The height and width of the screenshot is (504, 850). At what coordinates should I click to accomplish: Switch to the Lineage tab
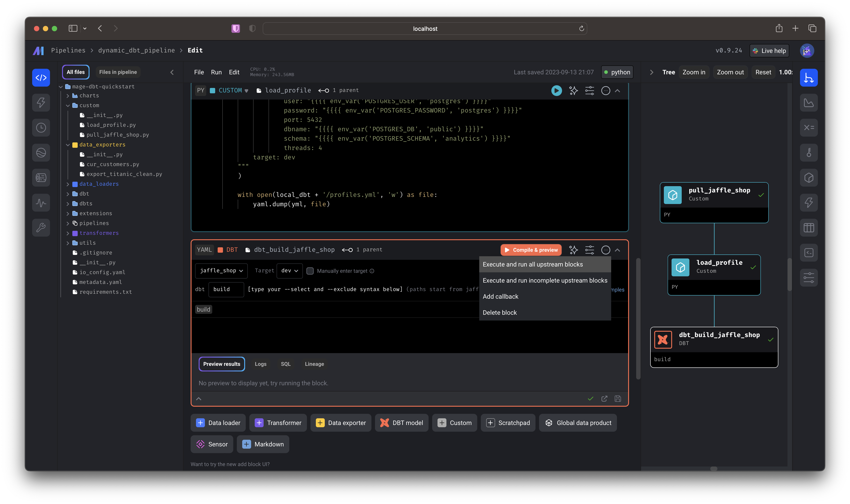click(314, 364)
